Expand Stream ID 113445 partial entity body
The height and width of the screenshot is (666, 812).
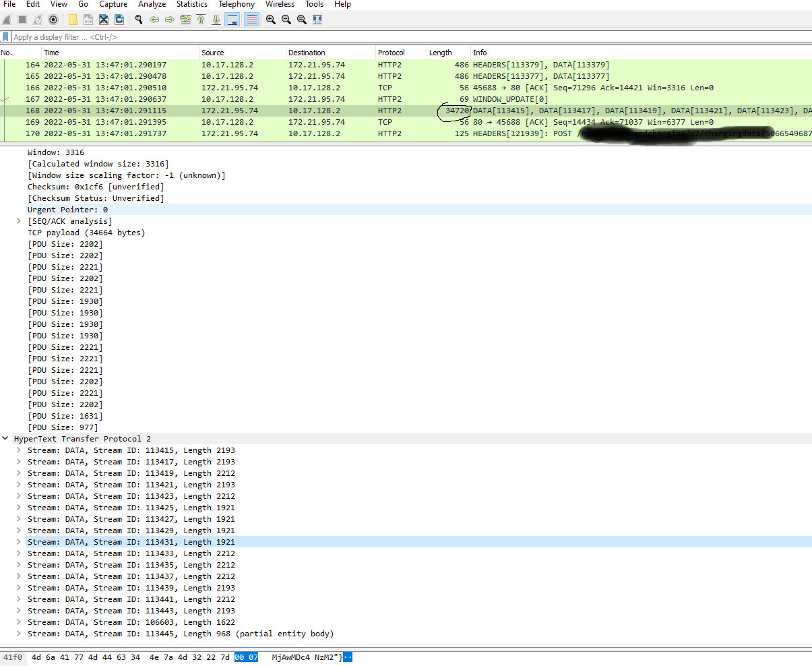pyautogui.click(x=19, y=634)
